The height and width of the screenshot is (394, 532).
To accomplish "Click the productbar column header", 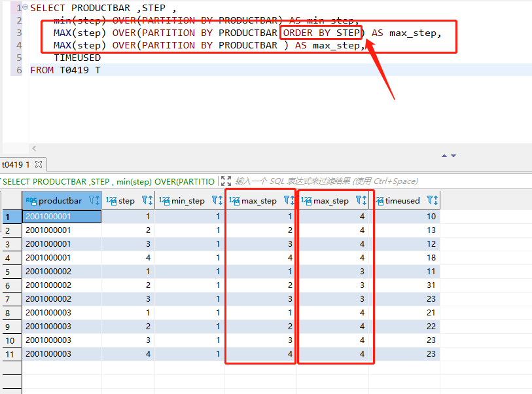I will pyautogui.click(x=60, y=201).
